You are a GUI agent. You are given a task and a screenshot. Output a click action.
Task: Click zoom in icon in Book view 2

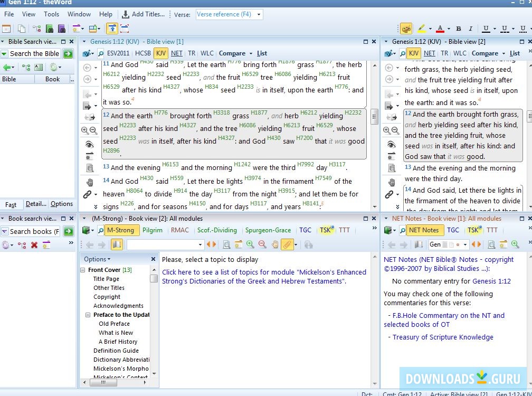pos(250,244)
